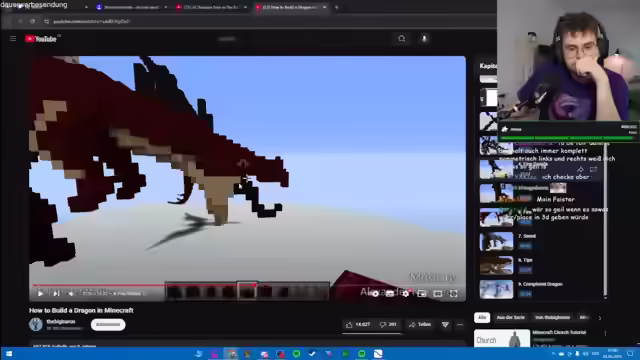Screen dimensions: 640x360
Task: Click the Abonnieren subscribe button
Action: [x=108, y=324]
